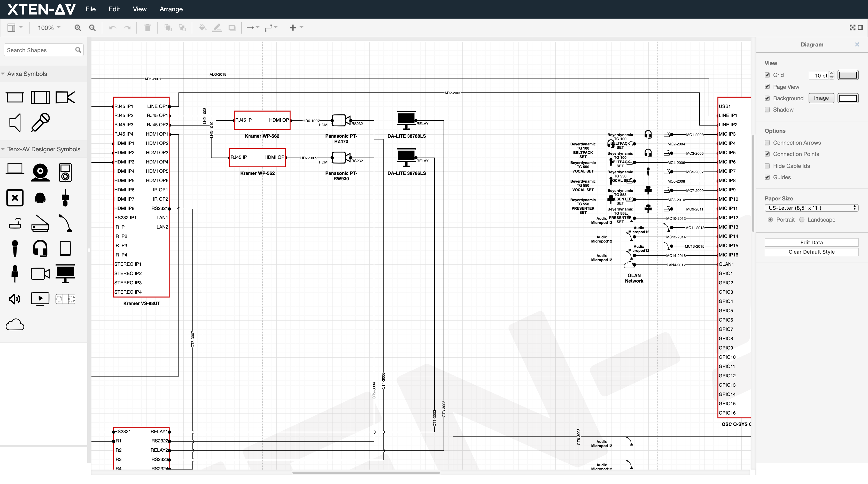Select the Avixa camera symbol
The image size is (868, 484).
pyautogui.click(x=65, y=97)
